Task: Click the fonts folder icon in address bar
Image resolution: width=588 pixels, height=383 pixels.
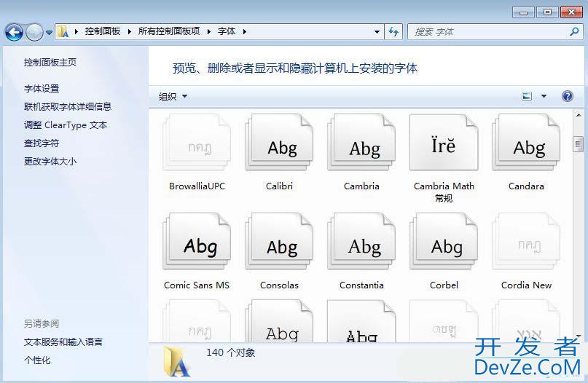Action: 63,32
